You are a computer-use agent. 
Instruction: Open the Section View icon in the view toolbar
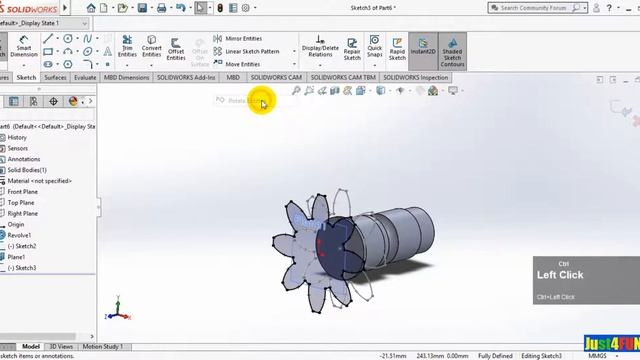(x=335, y=91)
